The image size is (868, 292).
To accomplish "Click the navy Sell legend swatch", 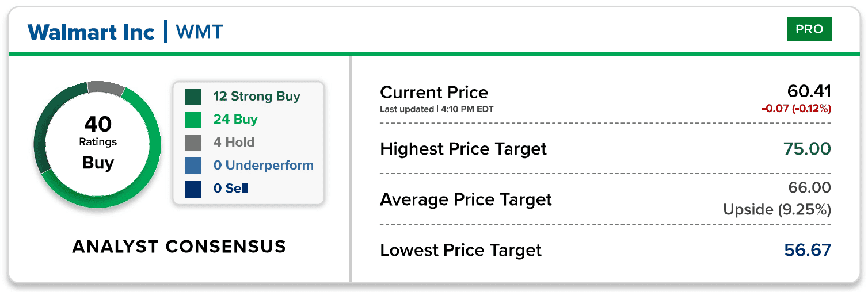I will coord(193,189).
